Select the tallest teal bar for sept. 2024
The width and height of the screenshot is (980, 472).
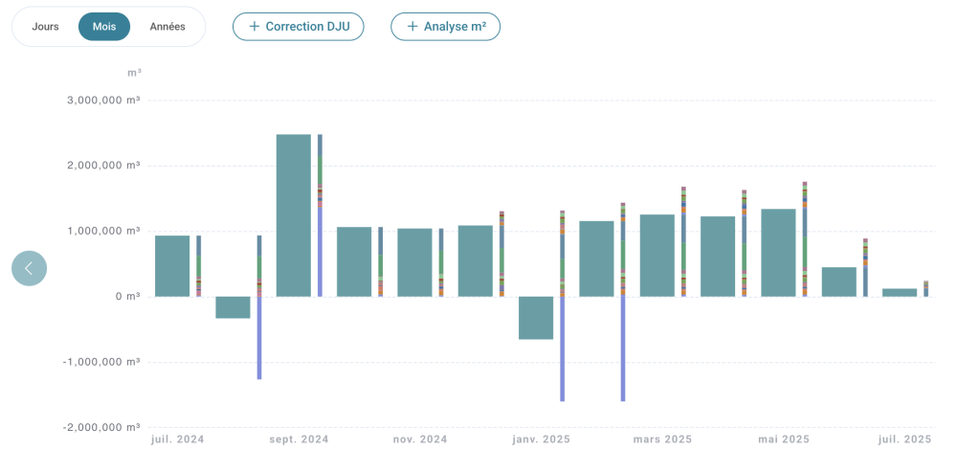[x=294, y=215]
